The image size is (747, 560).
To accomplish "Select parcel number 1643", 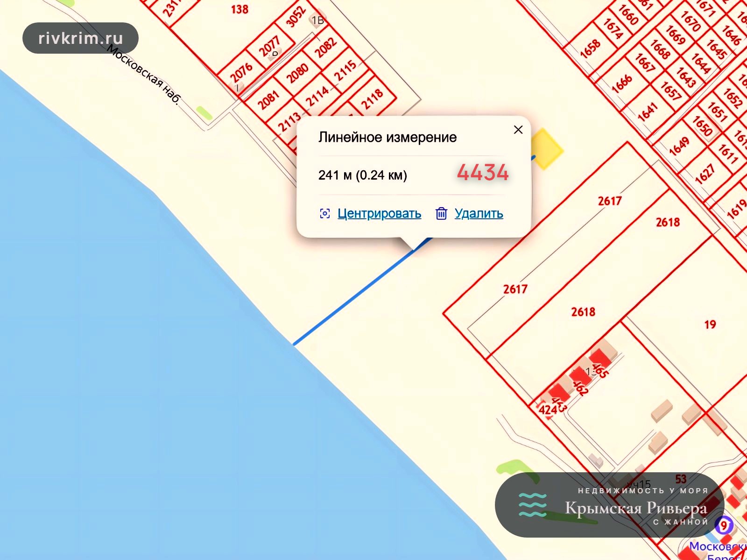I will [686, 77].
